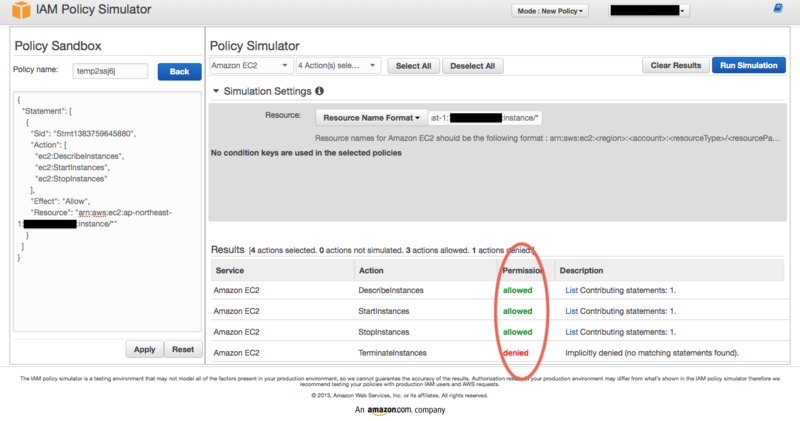Click allowed status in DescribeInstances row
The image size is (800, 421).
tap(517, 290)
